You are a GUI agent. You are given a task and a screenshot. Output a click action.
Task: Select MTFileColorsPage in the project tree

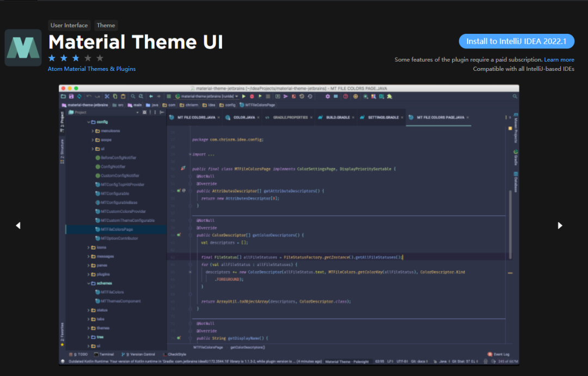point(117,229)
